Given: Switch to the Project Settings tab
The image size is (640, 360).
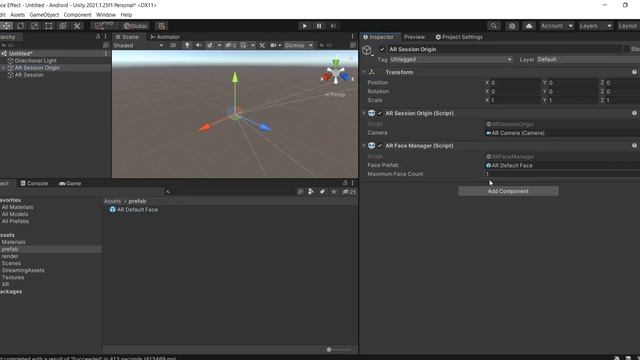Looking at the screenshot, I should pyautogui.click(x=459, y=37).
